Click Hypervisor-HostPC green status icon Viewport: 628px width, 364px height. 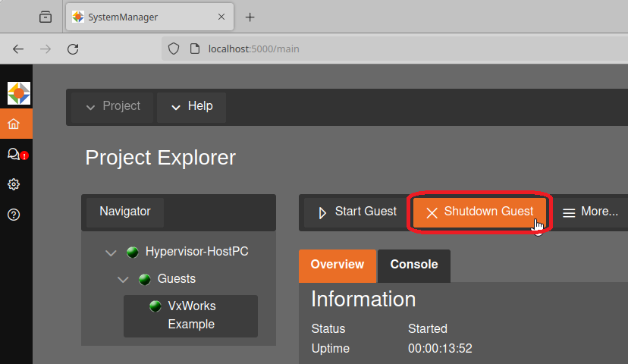coord(133,252)
